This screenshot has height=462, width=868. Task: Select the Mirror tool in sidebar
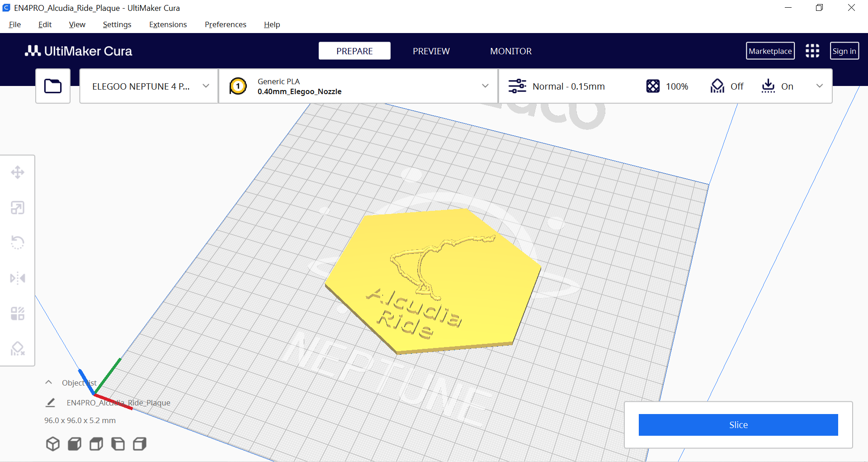pos(18,278)
